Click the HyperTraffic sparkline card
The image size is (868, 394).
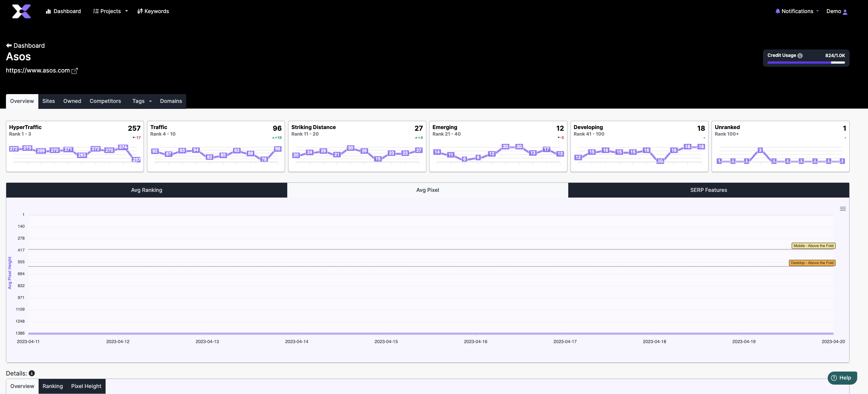pyautogui.click(x=75, y=146)
